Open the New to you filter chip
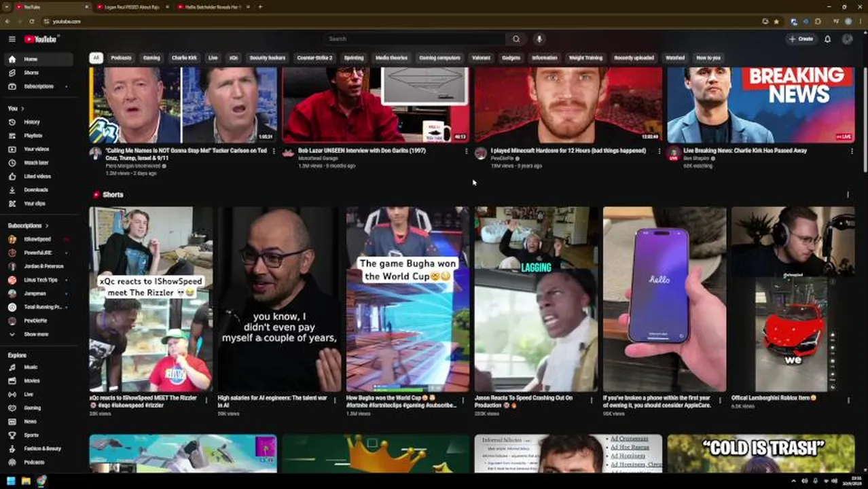 coord(708,58)
